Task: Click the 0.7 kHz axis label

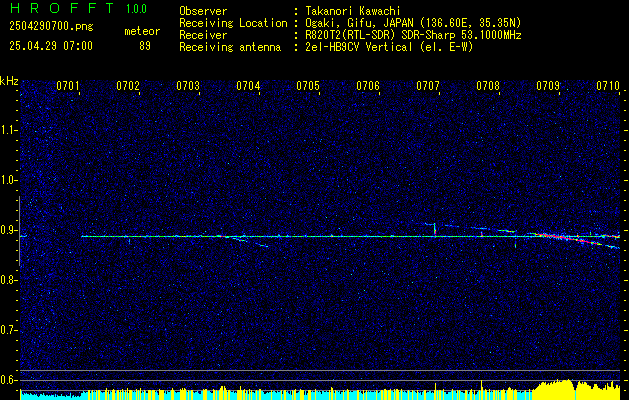Action: click(x=8, y=330)
